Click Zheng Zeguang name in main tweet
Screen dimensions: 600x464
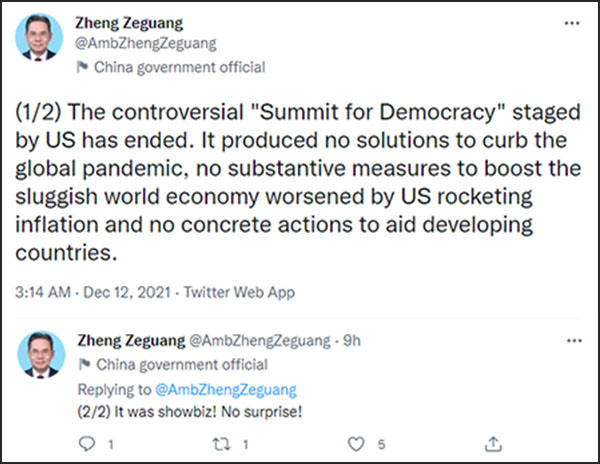point(129,23)
